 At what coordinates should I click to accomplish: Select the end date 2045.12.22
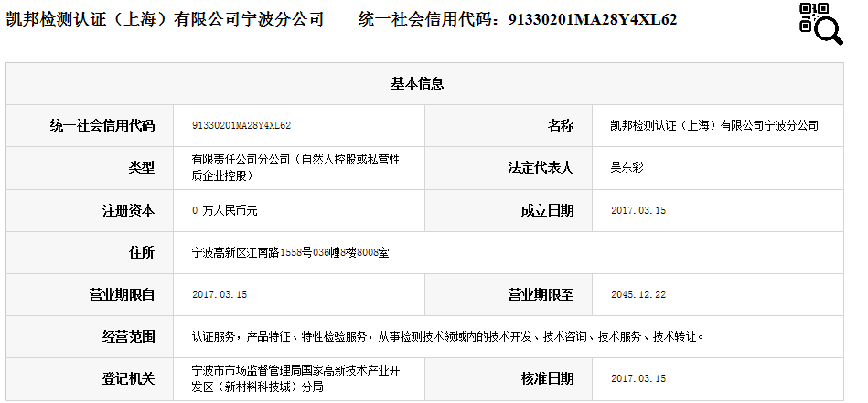tap(638, 294)
